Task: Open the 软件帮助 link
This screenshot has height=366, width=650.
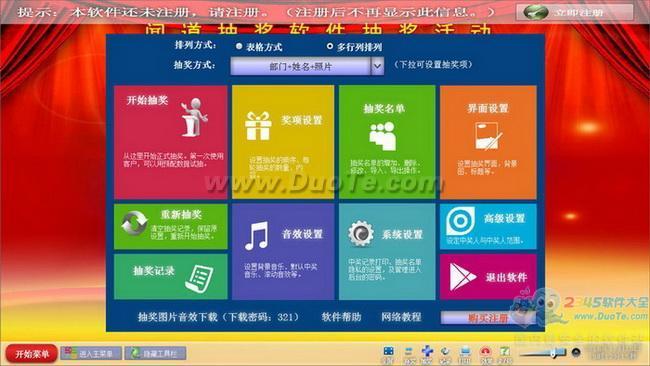Action: [341, 318]
